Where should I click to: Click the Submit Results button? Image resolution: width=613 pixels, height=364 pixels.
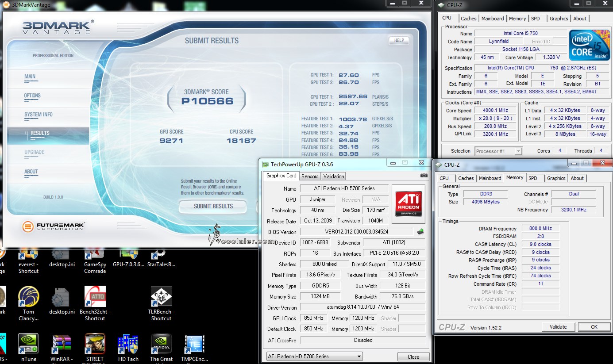[x=213, y=206]
